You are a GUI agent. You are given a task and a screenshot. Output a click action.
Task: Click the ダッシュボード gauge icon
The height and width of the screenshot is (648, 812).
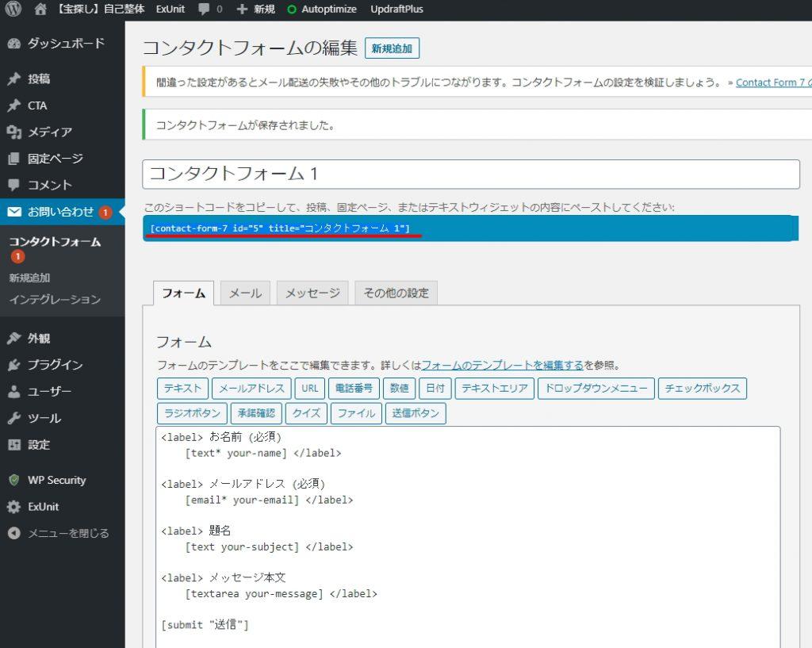click(x=14, y=44)
